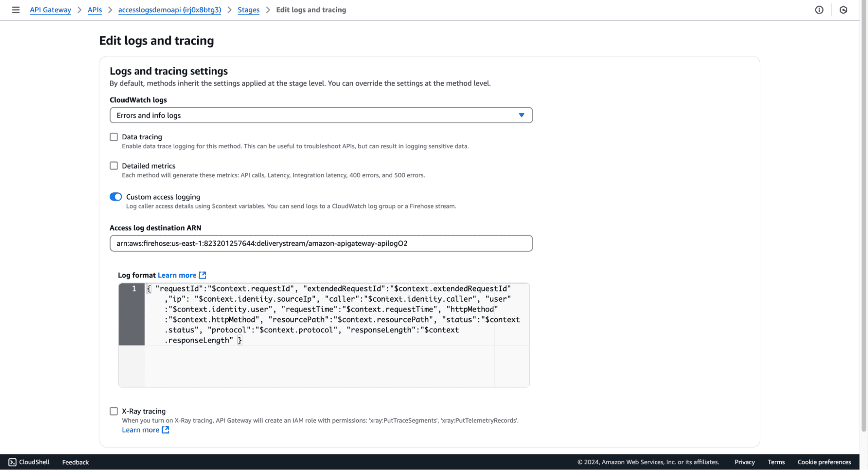Click the external link icon beside Log format Learn more
This screenshot has height=470, width=868.
tap(202, 275)
